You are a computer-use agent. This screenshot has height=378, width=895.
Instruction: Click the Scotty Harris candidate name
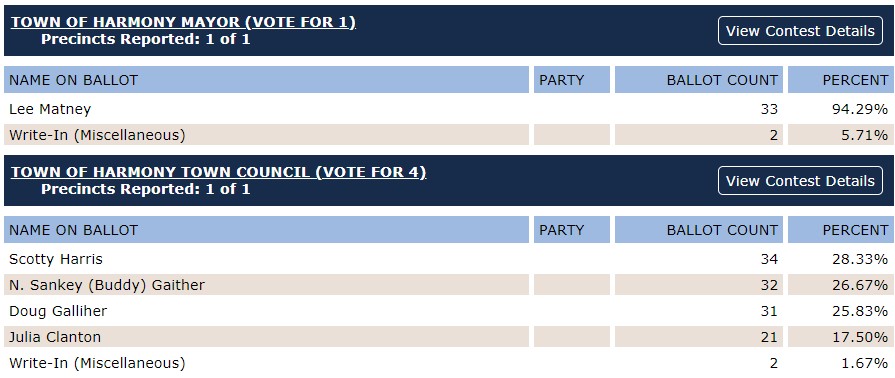56,259
